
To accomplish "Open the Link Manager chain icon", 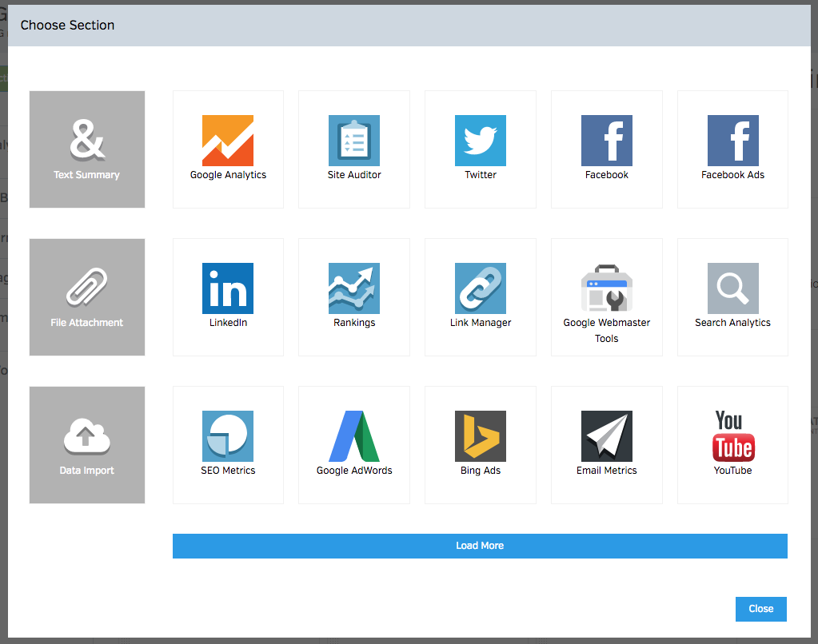I will [x=481, y=288].
